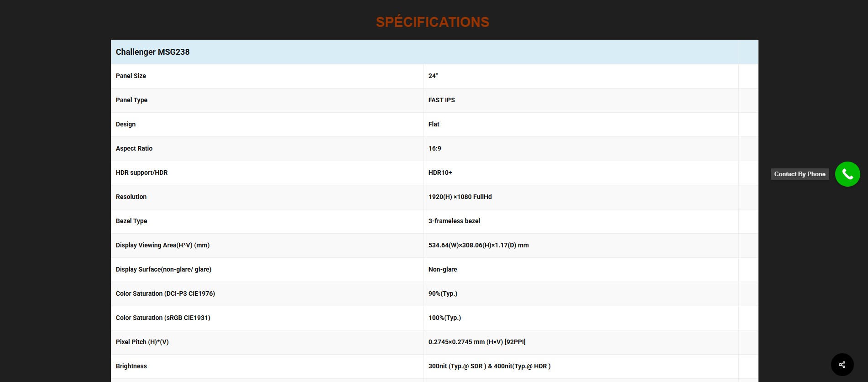Click the green phone call icon
Viewport: 868px width, 382px height.
click(847, 174)
